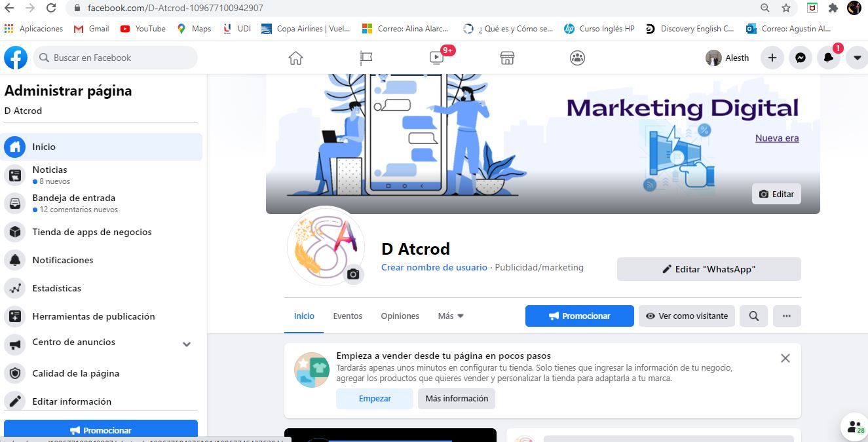This screenshot has height=442, width=868.
Task: Open Facebook Watch video icon
Action: [436, 58]
